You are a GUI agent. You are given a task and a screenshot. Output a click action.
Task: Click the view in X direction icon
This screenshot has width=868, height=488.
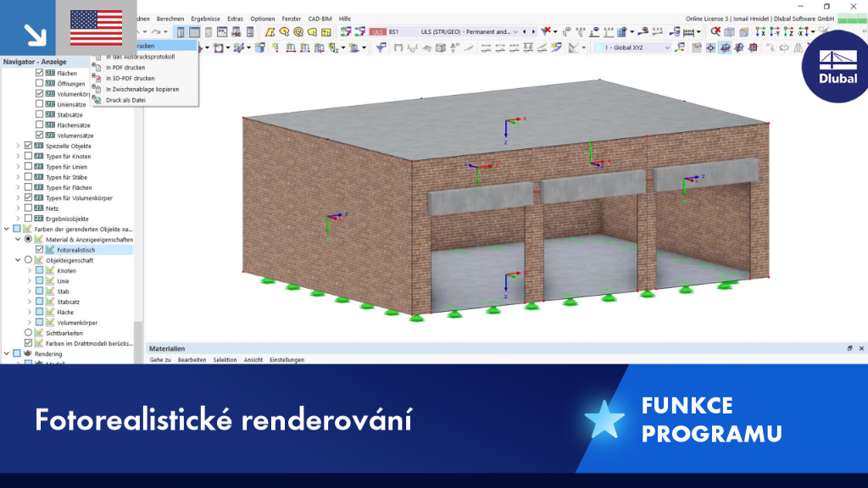760,32
